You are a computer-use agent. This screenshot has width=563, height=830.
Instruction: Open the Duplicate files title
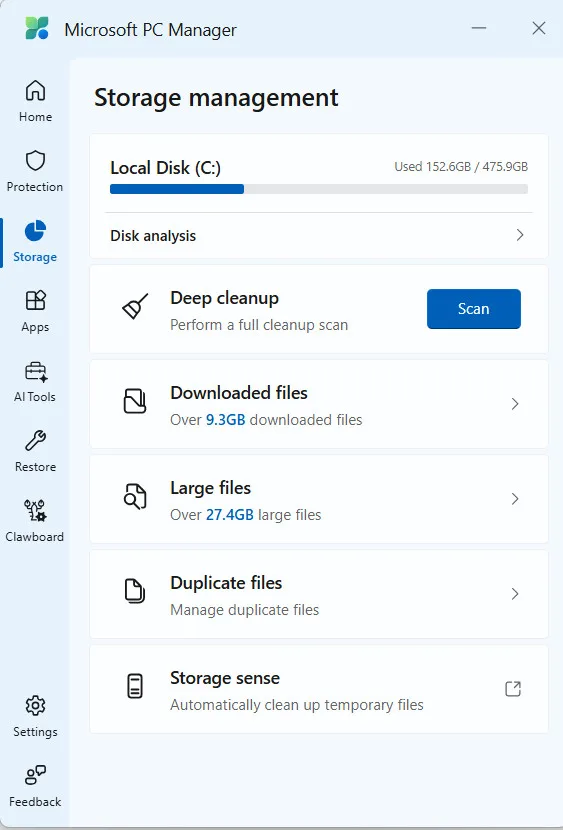226,583
